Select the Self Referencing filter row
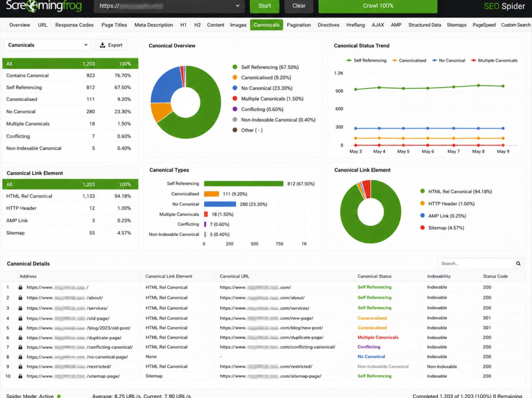 click(x=70, y=88)
